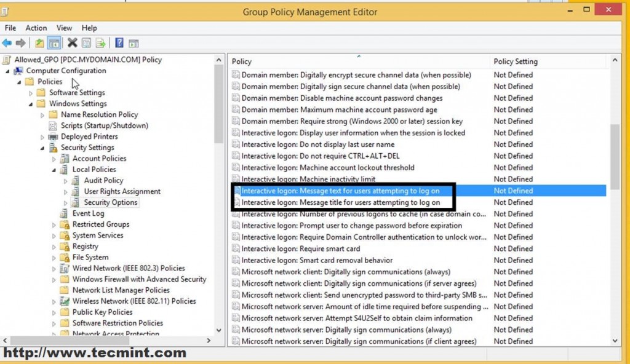Click the Forward navigation arrow in toolbar

coord(20,43)
